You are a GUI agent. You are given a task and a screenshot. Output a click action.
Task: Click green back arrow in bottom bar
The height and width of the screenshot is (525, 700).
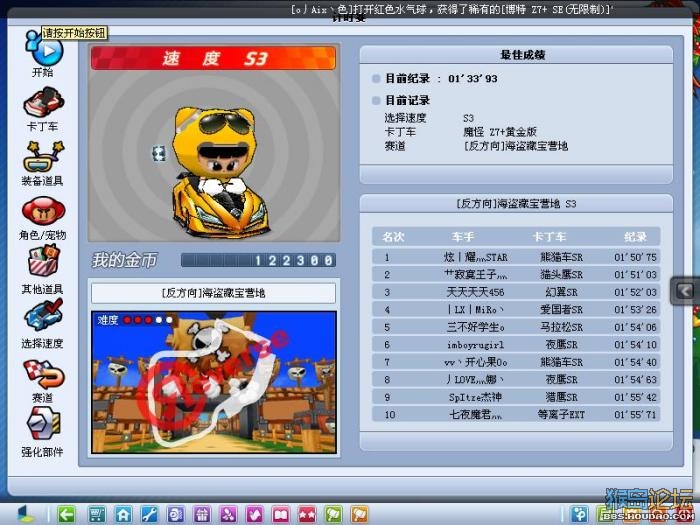coord(67,515)
